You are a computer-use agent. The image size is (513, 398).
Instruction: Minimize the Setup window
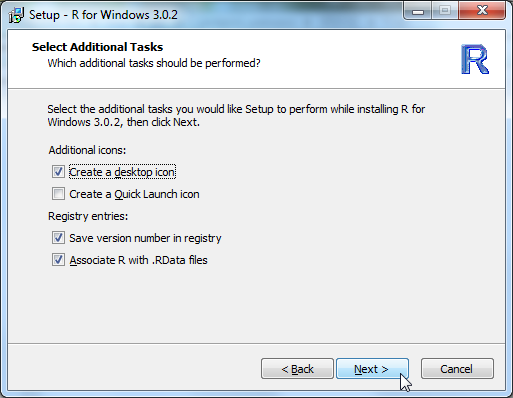(418, 11)
